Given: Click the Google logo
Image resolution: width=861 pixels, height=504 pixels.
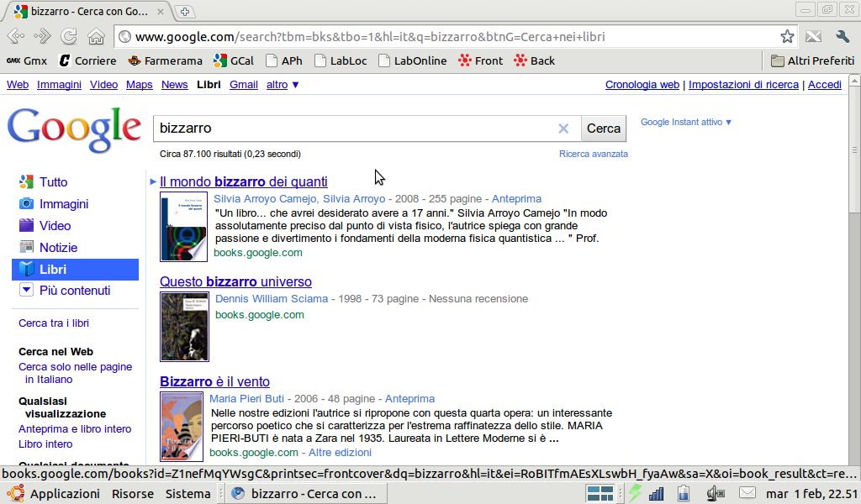Looking at the screenshot, I should click(x=74, y=129).
